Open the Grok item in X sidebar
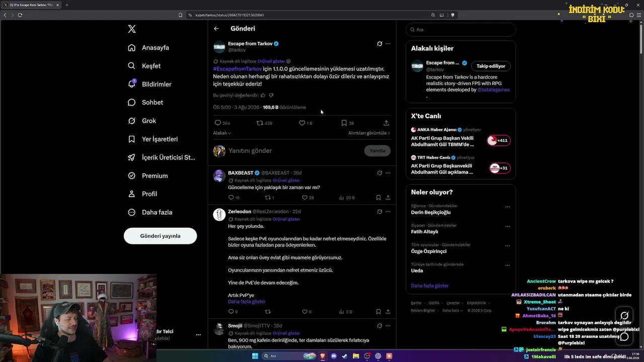Image resolution: width=644 pixels, height=362 pixels. (x=142, y=121)
